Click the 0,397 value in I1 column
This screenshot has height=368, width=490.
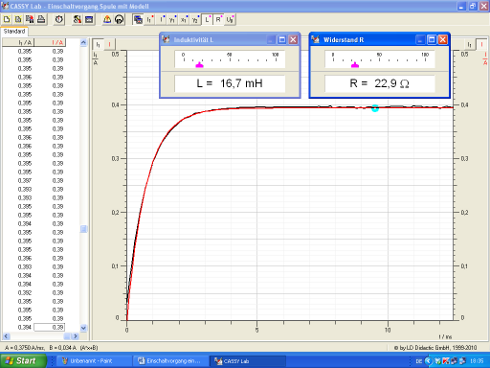tap(25, 181)
